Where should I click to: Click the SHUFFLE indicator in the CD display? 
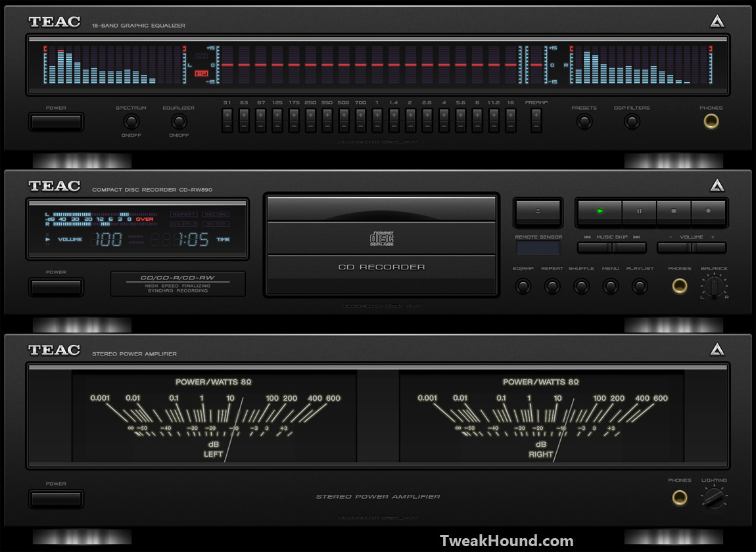click(183, 223)
